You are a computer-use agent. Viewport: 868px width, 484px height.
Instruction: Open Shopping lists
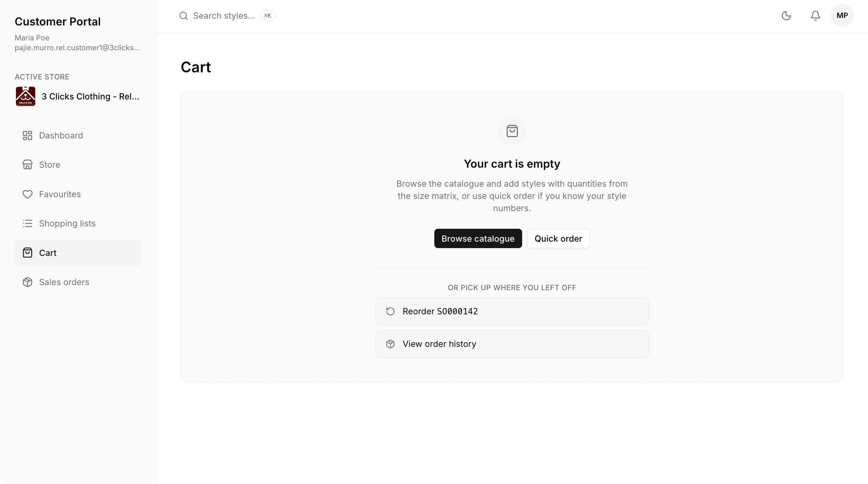[x=78, y=223]
